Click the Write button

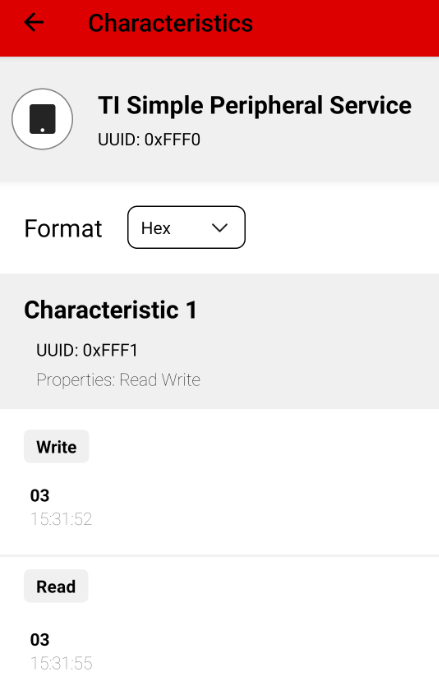pyautogui.click(x=56, y=447)
